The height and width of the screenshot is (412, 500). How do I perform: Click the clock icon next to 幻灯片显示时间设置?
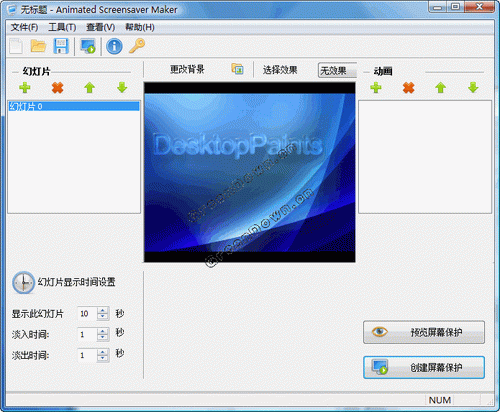pos(23,282)
